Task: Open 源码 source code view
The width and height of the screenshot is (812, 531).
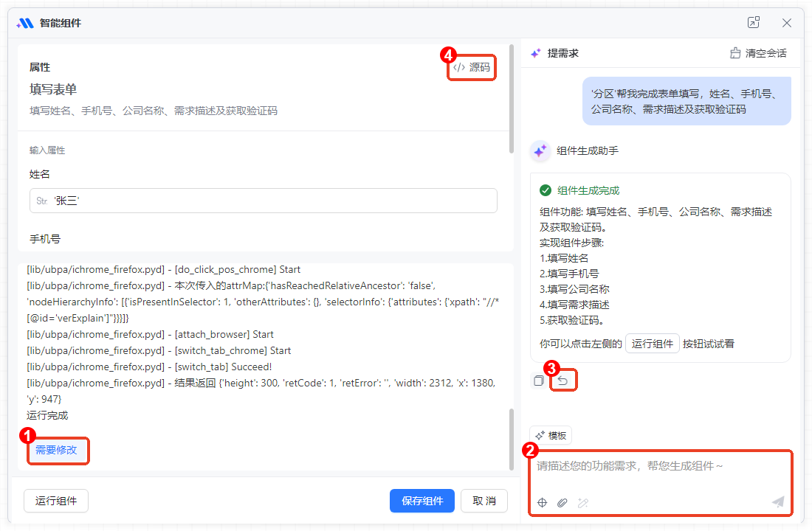Action: [x=472, y=67]
